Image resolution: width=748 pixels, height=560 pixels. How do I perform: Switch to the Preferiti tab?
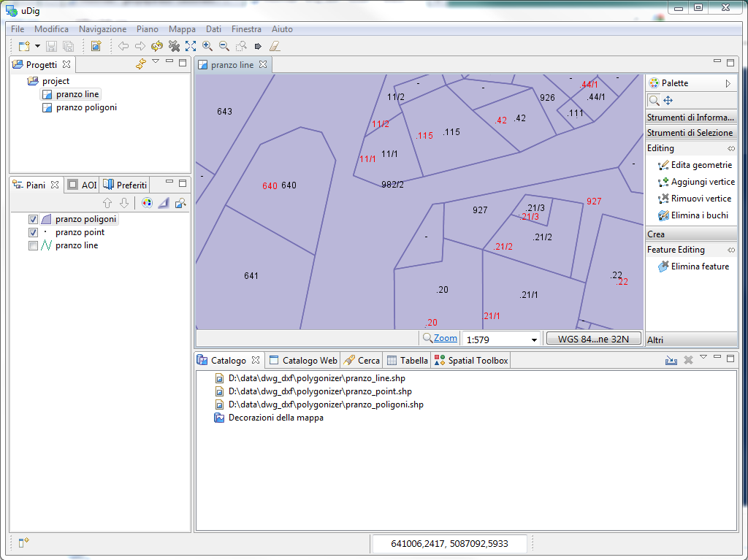[126, 185]
